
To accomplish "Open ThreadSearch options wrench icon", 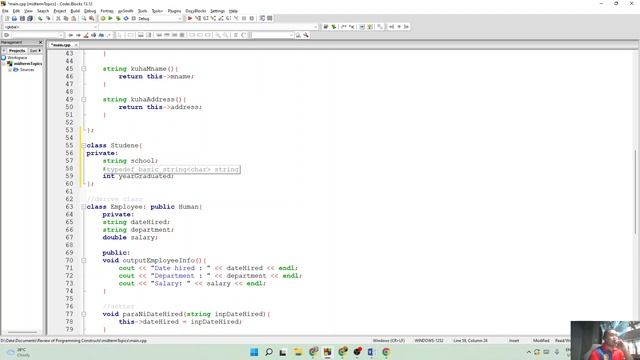I will 306,35.
